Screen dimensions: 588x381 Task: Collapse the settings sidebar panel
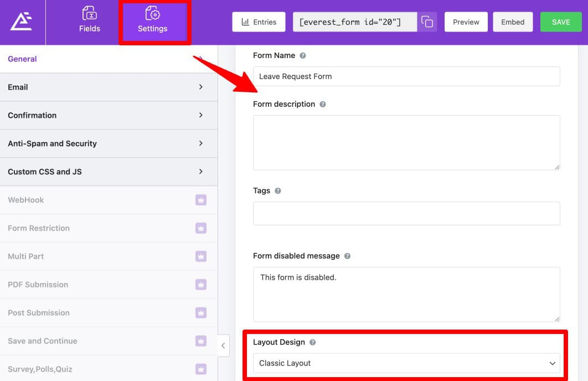click(x=224, y=346)
